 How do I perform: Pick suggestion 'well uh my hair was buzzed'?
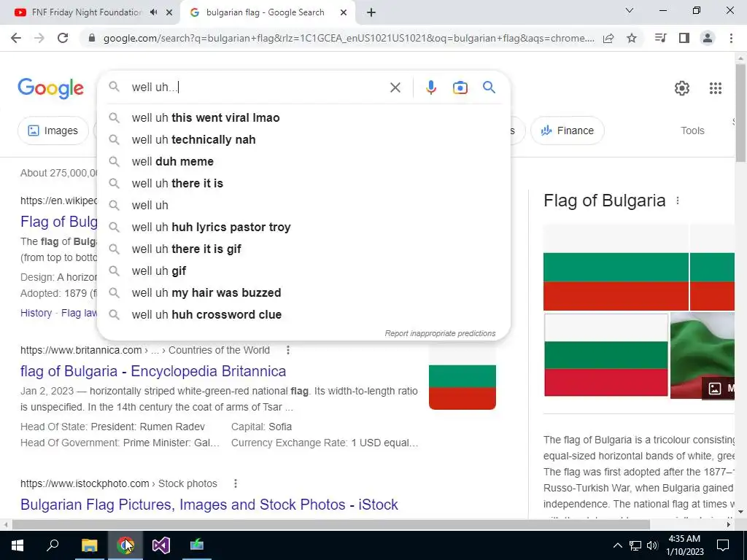(303, 293)
